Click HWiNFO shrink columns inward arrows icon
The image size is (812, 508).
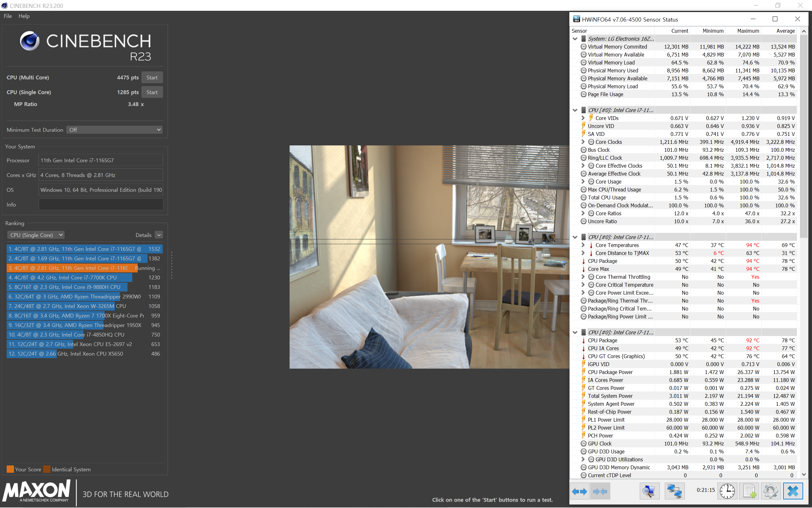click(x=600, y=491)
